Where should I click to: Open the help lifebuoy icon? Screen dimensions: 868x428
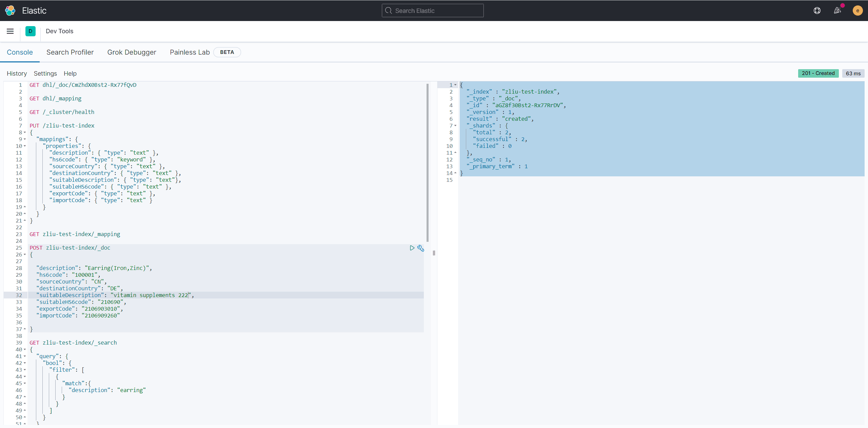coord(817,11)
